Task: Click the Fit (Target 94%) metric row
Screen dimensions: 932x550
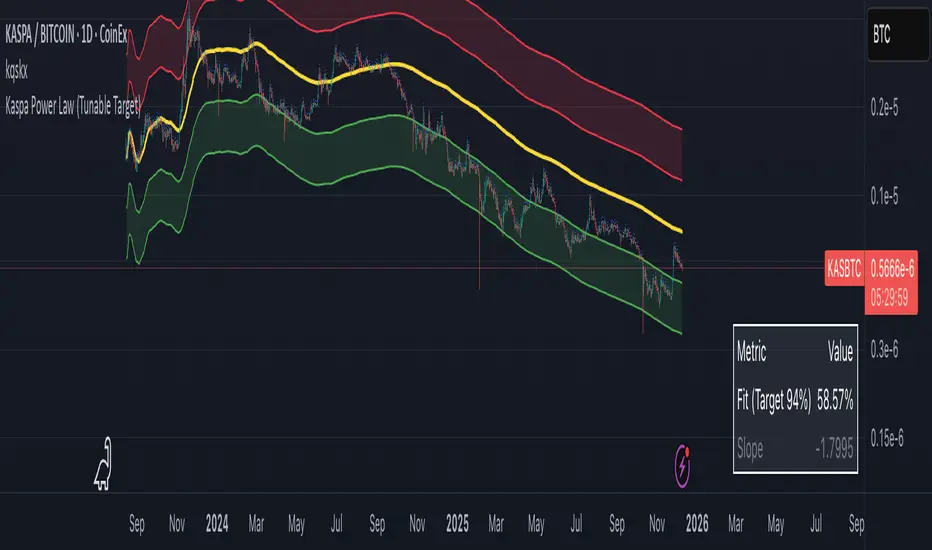Action: click(795, 401)
